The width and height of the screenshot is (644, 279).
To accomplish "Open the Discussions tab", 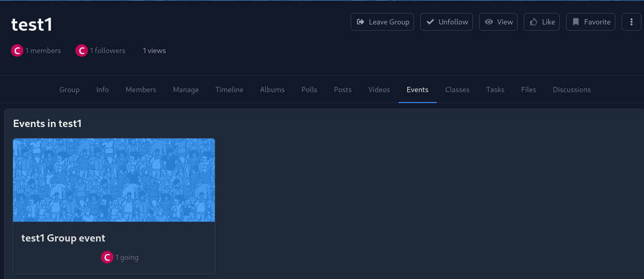I will click(x=572, y=90).
